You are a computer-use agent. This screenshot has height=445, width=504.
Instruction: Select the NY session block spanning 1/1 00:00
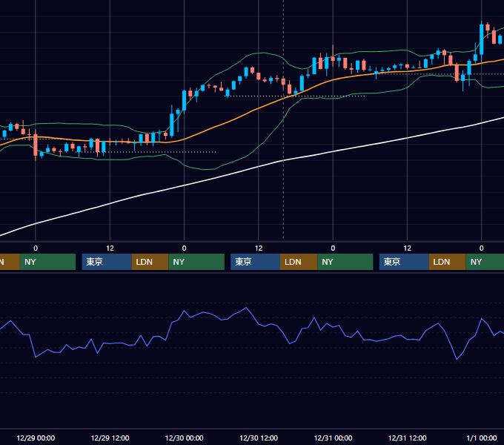(485, 262)
